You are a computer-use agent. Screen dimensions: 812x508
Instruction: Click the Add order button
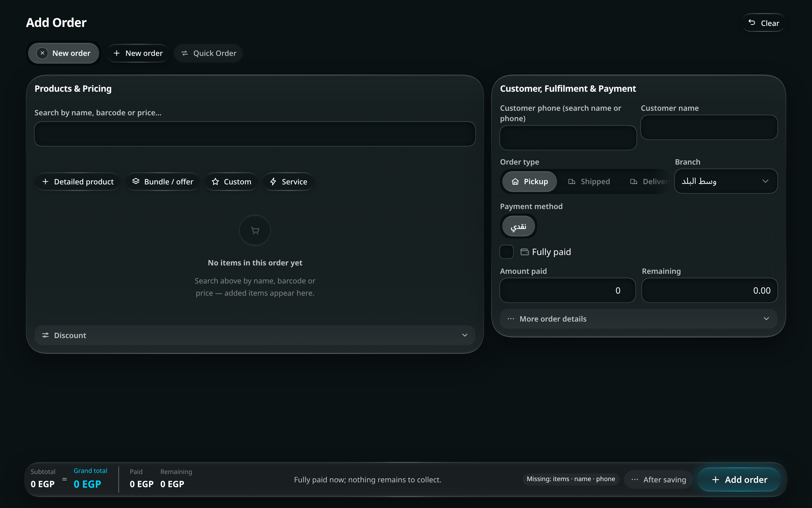point(739,480)
